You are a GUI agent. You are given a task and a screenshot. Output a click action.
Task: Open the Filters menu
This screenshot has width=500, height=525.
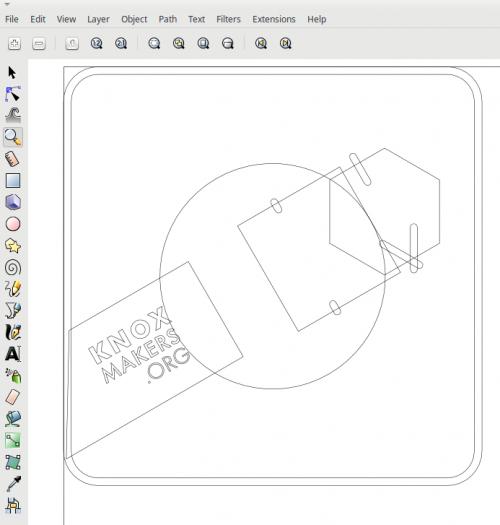pyautogui.click(x=228, y=19)
